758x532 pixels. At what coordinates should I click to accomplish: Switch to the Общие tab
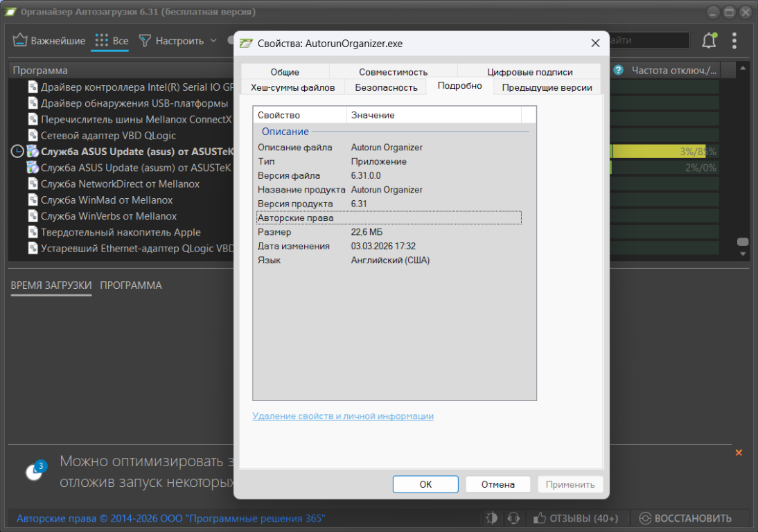point(285,72)
